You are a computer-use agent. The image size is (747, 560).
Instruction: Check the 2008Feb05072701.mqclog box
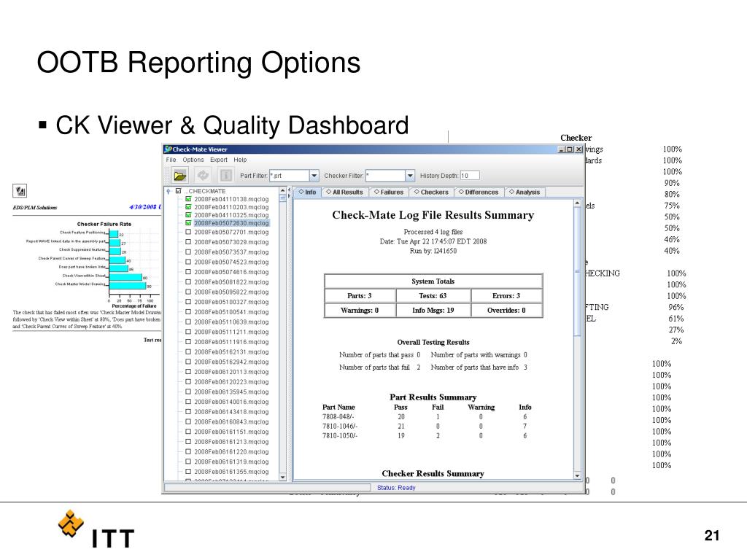tap(188, 232)
